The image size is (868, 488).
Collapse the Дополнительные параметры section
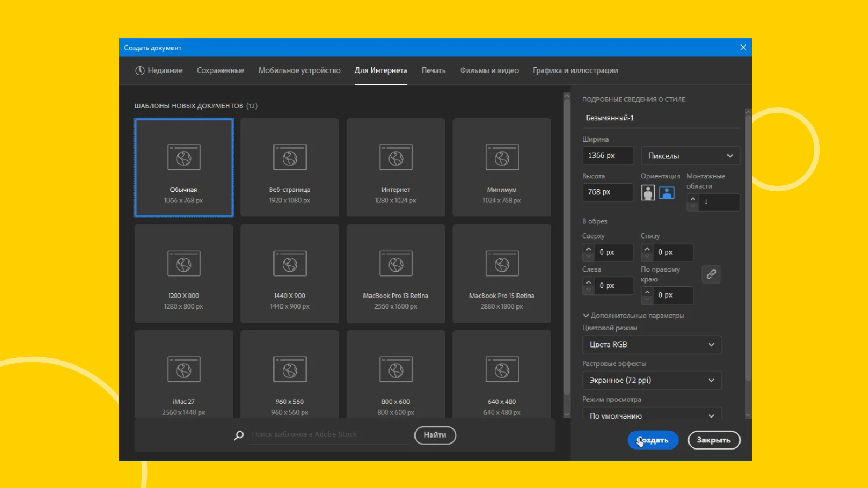(x=586, y=316)
